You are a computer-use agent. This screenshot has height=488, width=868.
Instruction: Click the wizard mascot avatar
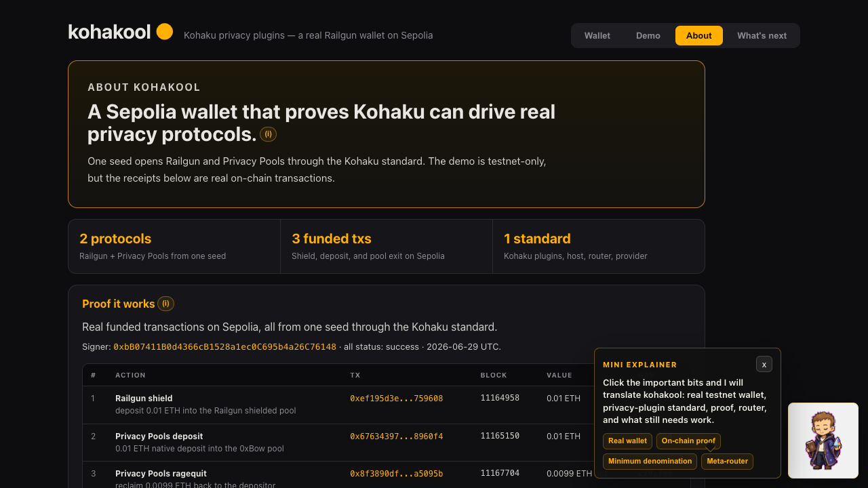[x=823, y=441]
